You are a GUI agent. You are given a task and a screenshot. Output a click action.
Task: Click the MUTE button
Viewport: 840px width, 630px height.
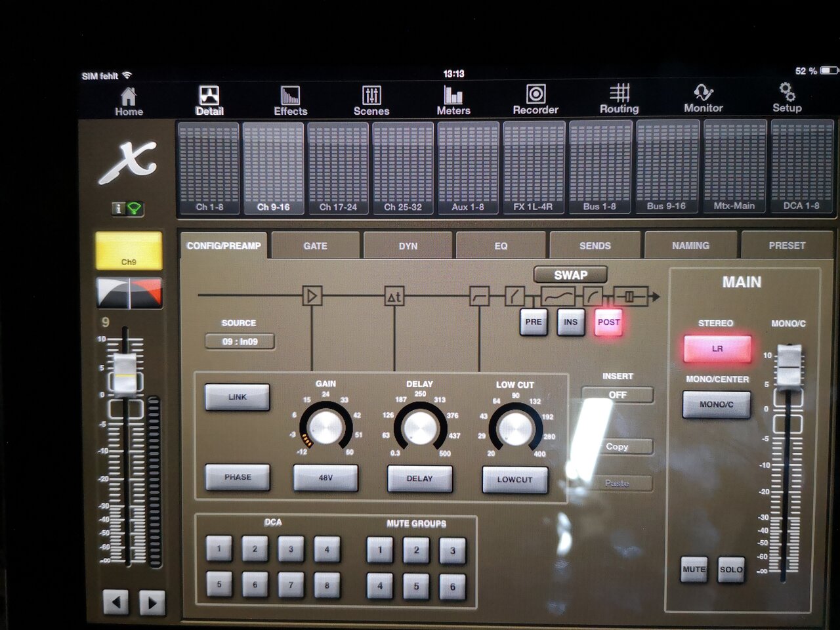pos(694,570)
